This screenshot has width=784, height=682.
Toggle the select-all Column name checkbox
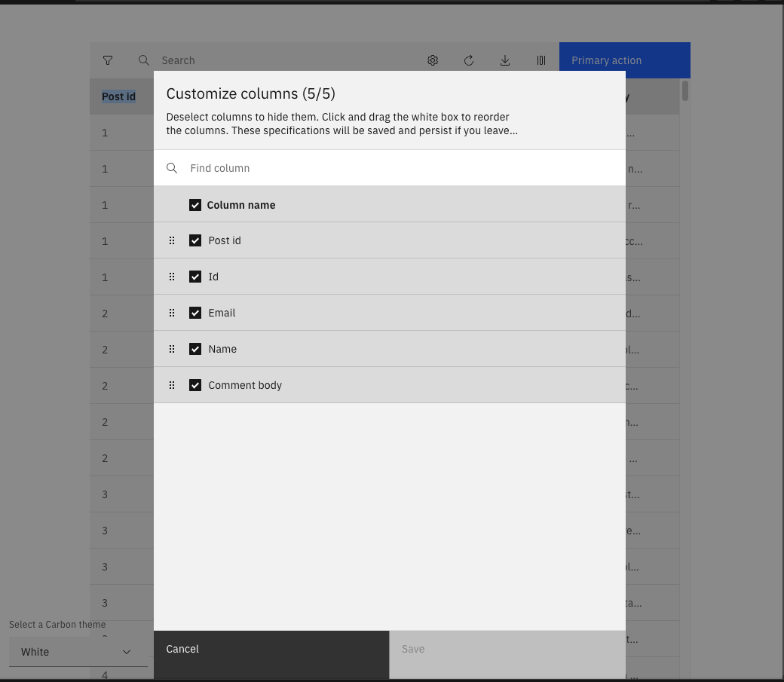pos(195,205)
